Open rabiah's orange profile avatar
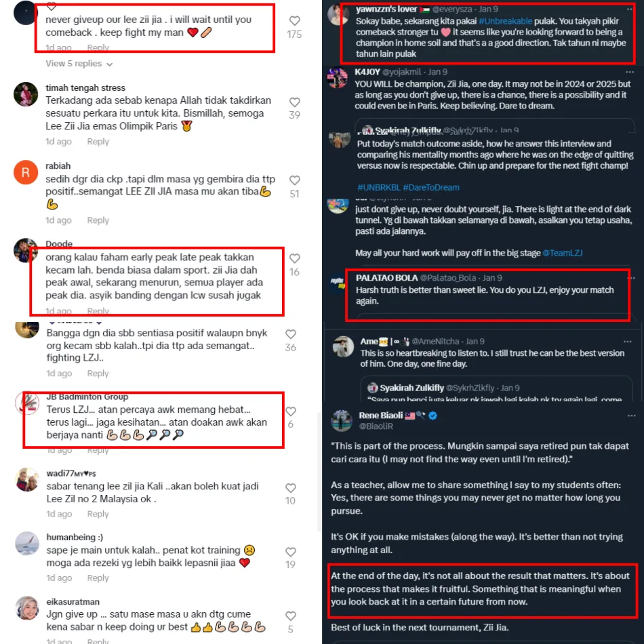This screenshot has height=644, width=644. (26, 172)
